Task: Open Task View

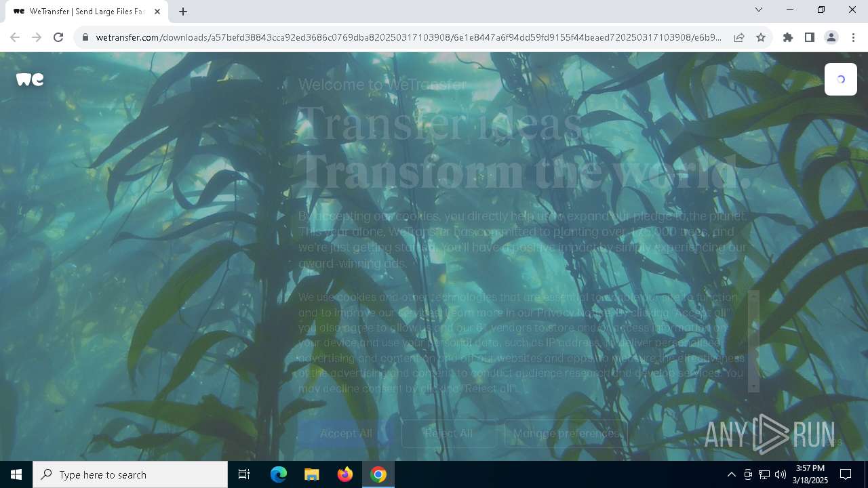Action: coord(244,474)
